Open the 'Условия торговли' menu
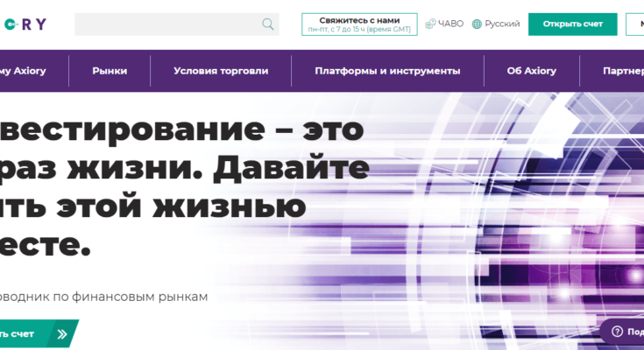Screen dimensions: 644x350 [x=221, y=71]
